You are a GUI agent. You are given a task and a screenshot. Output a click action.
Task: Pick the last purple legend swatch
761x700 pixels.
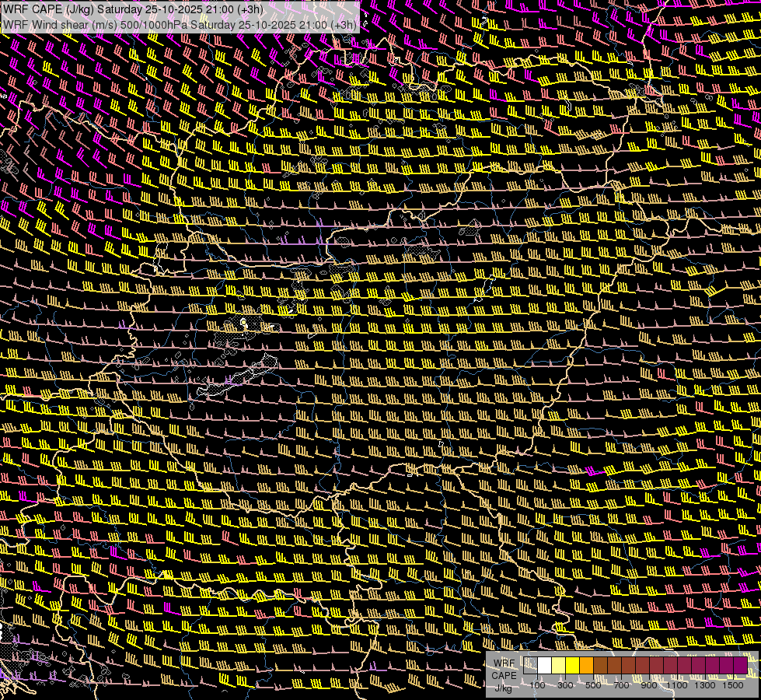[740, 666]
